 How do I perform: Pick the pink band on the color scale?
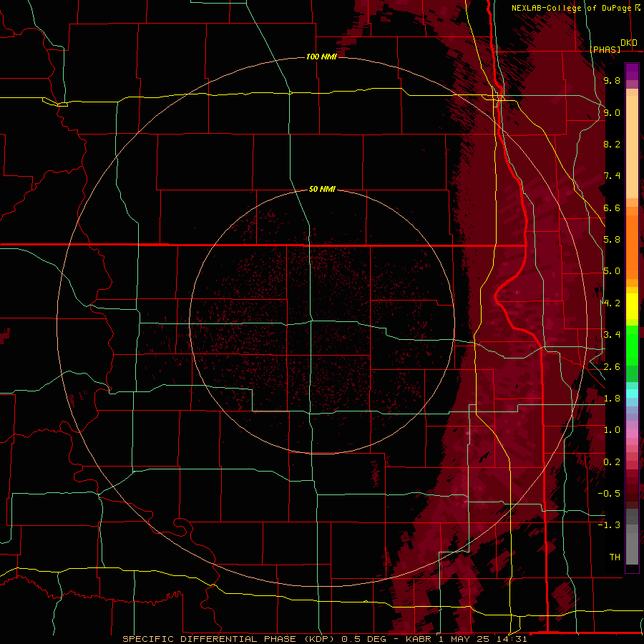pos(632,434)
